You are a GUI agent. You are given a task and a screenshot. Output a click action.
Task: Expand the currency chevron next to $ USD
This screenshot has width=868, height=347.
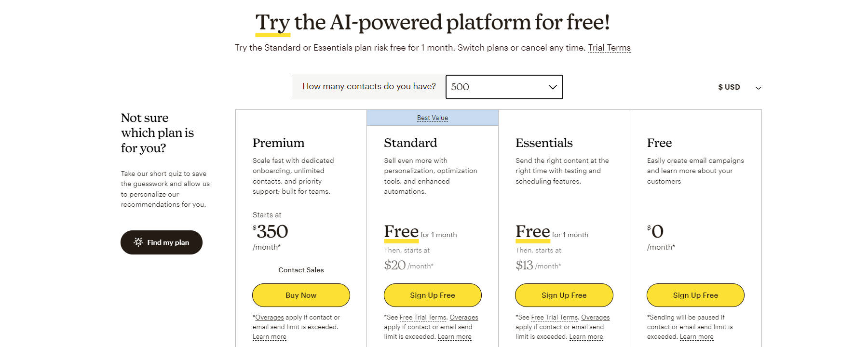[759, 88]
